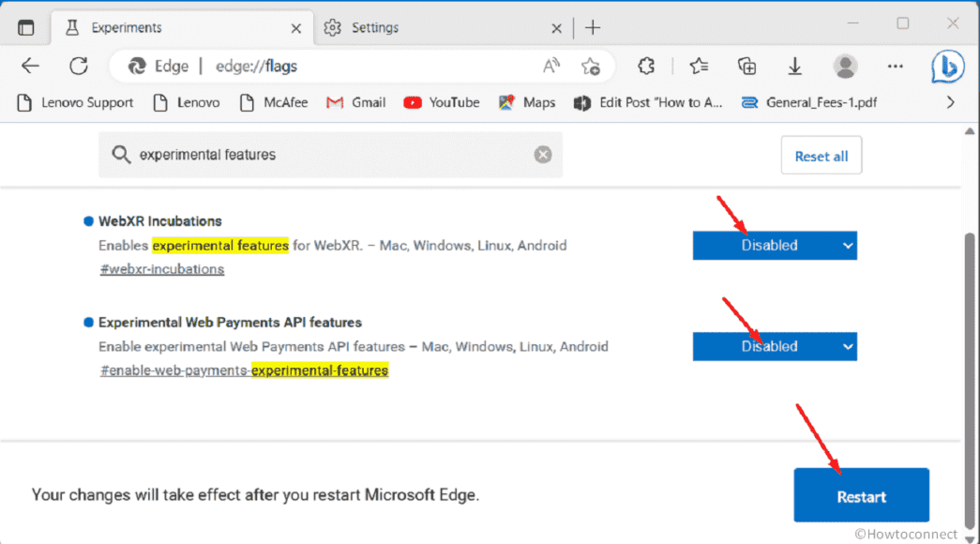Click the Restart button
The width and height of the screenshot is (980, 544).
(x=861, y=495)
